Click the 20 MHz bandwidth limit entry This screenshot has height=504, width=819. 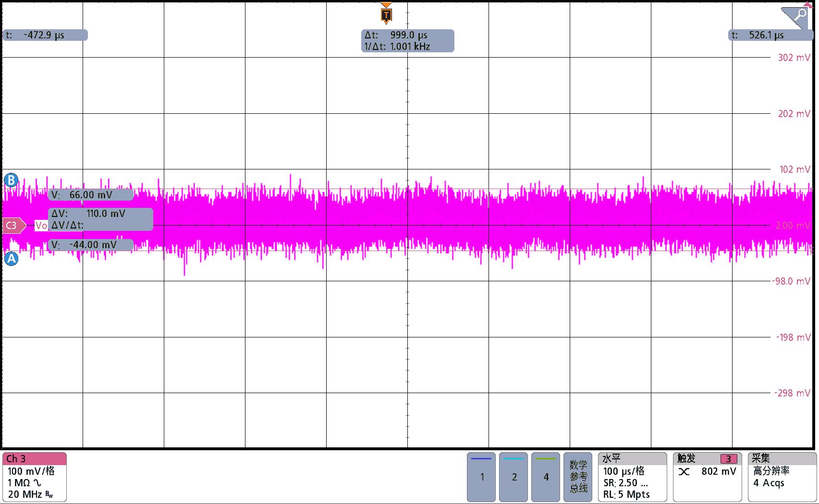(30, 494)
